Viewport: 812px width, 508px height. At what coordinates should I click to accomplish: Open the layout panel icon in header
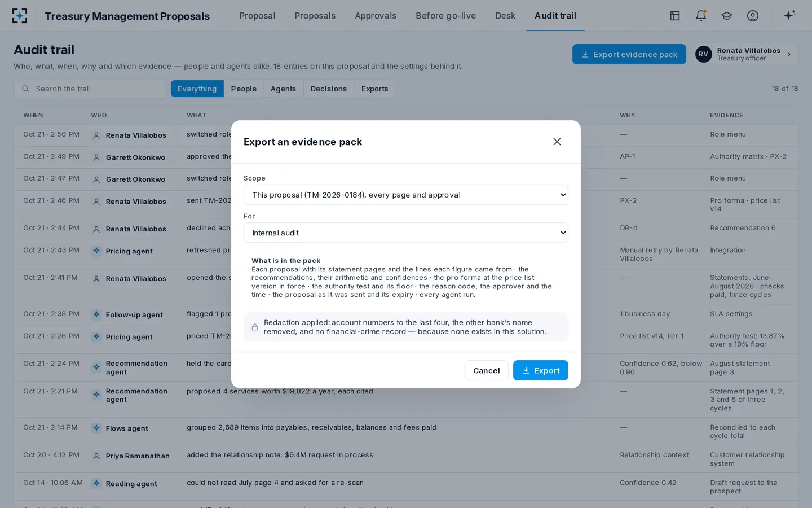point(674,16)
